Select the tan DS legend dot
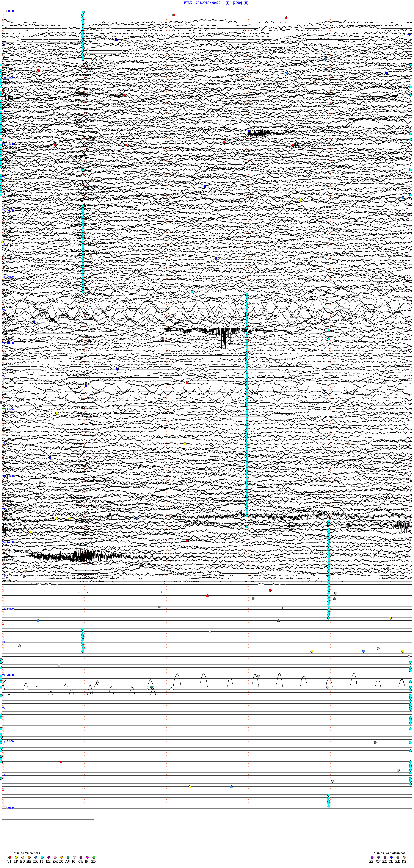 pos(405,857)
